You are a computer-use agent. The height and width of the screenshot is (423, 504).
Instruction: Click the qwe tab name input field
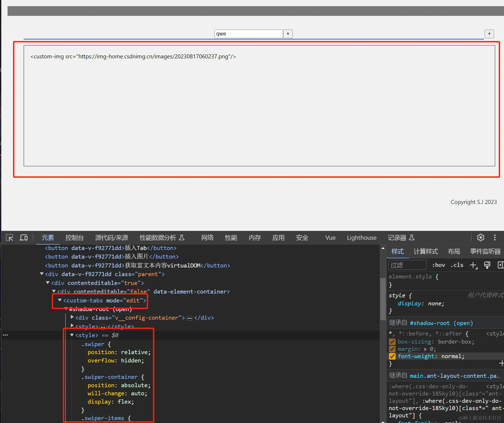249,34
